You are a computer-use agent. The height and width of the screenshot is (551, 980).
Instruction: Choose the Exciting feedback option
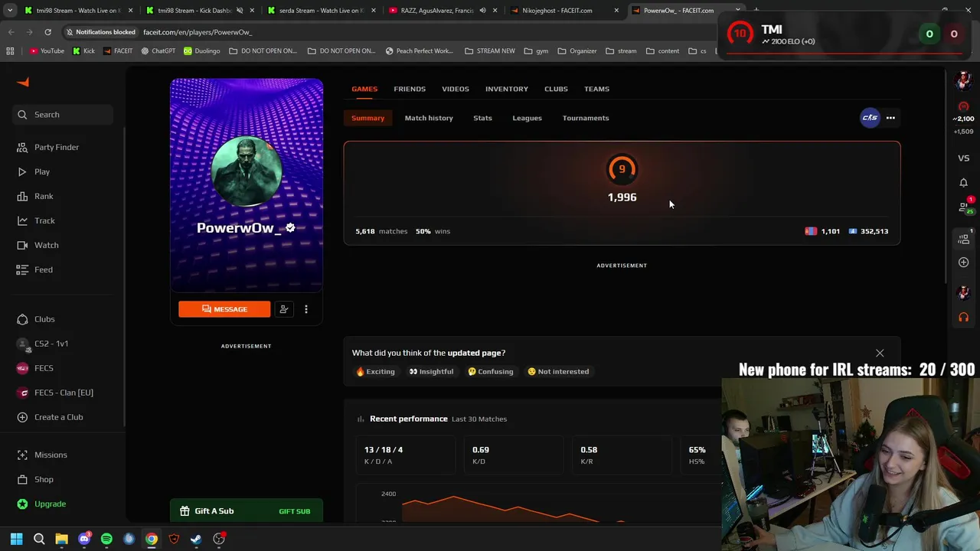(x=375, y=372)
